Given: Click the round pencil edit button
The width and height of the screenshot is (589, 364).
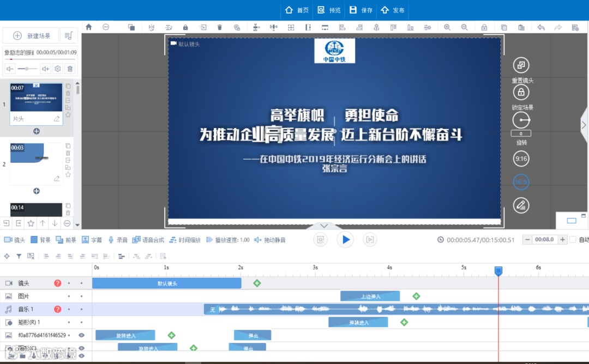Looking at the screenshot, I should 521,205.
